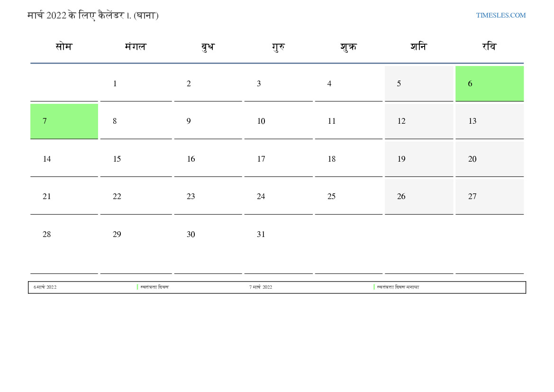The height and width of the screenshot is (392, 554).
Task: Click the बुध weekday header
Action: coord(208,46)
